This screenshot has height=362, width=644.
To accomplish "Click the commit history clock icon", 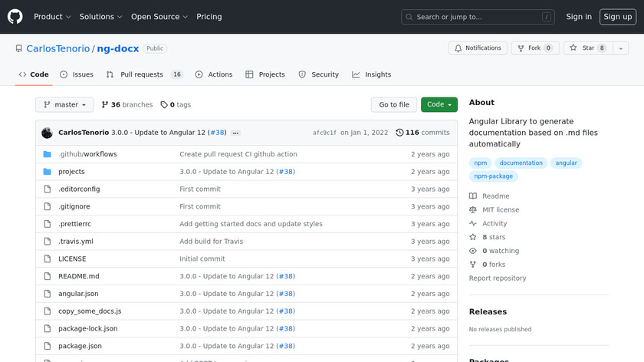I will pyautogui.click(x=399, y=133).
